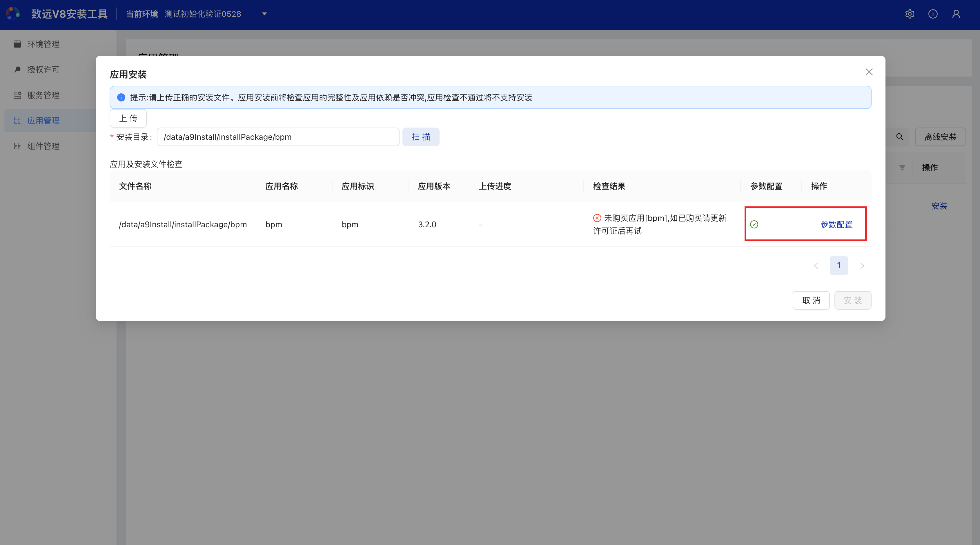Click the green check icon in 参数配置 column
Screen dimensions: 980x545
click(754, 224)
